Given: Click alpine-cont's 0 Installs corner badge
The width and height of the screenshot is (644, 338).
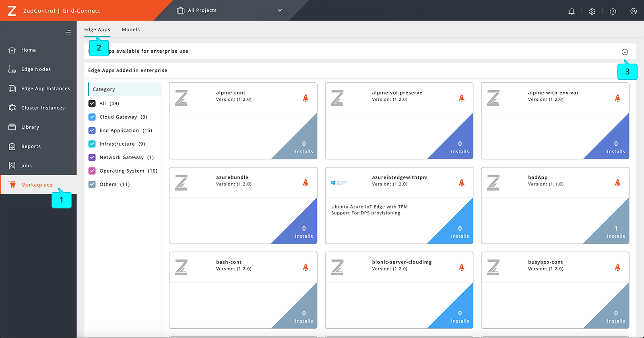Looking at the screenshot, I should point(304,147).
